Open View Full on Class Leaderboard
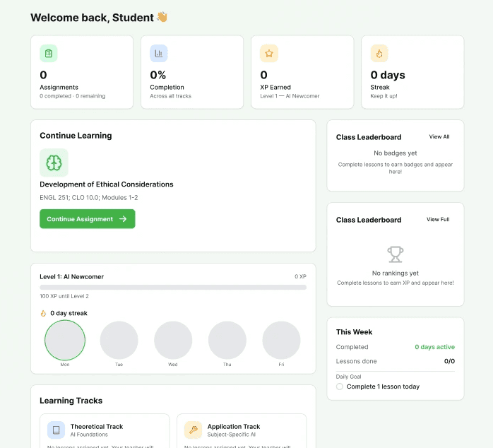 (x=438, y=220)
